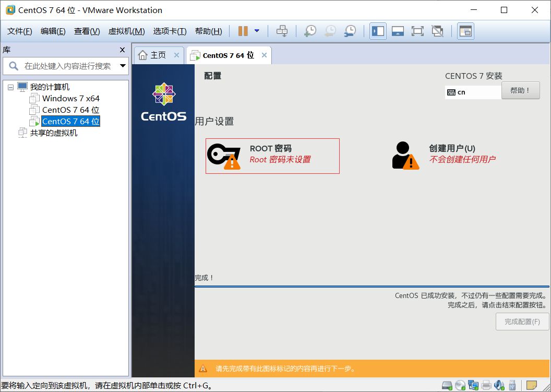Click the library search input field

pyautogui.click(x=67, y=66)
